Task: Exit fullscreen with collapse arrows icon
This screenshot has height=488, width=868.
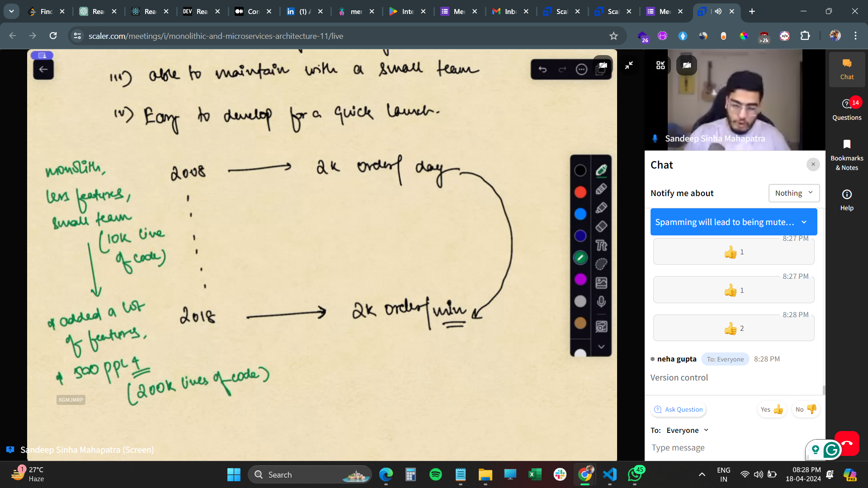Action: [629, 66]
